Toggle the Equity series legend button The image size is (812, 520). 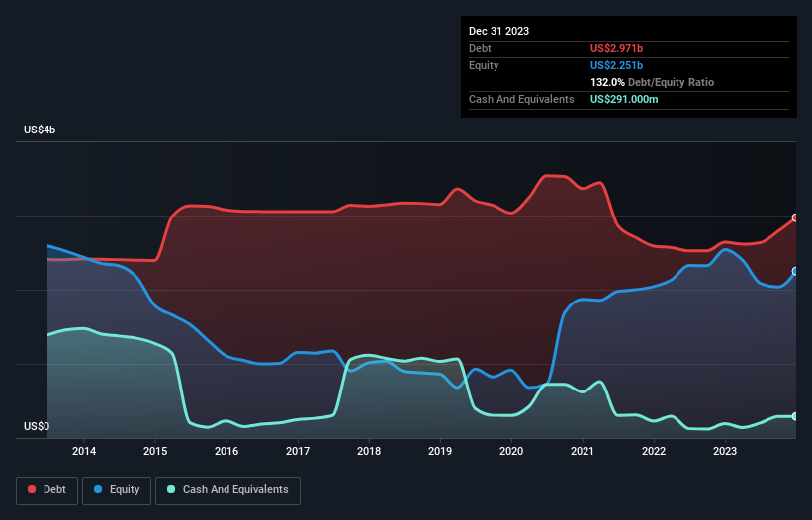pyautogui.click(x=117, y=490)
